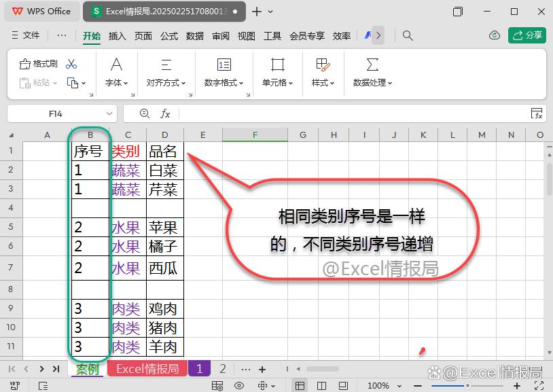Switch to Normal view mode
553x392 pixels.
(x=300, y=386)
